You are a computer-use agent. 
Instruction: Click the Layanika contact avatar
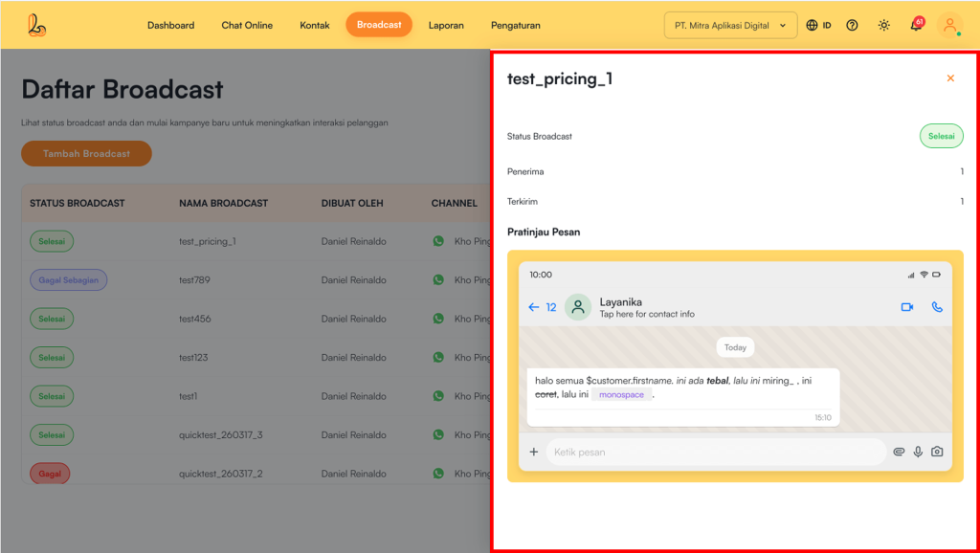[578, 307]
